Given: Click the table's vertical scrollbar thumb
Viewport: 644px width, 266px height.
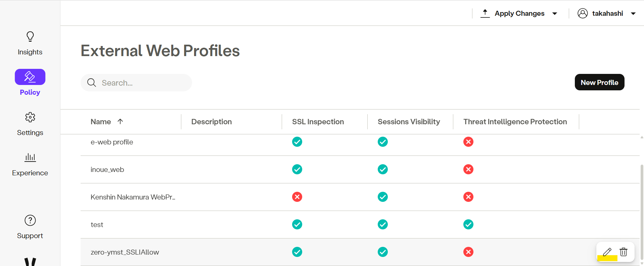Looking at the screenshot, I should [x=642, y=208].
